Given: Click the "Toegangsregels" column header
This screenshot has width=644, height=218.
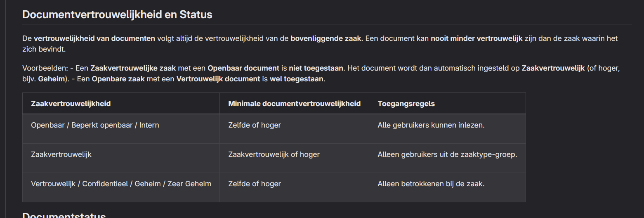Looking at the screenshot, I should [406, 104].
